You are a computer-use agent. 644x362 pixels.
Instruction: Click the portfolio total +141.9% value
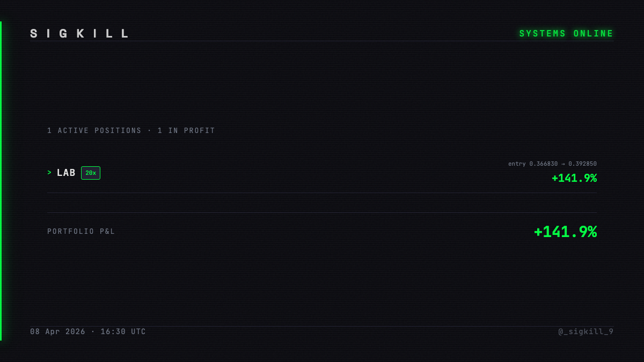565,232
